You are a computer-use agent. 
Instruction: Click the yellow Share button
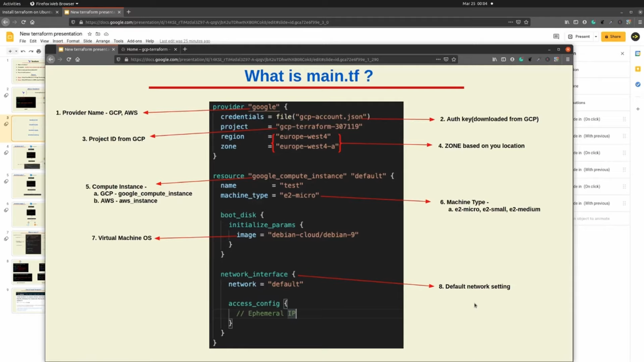click(x=613, y=36)
